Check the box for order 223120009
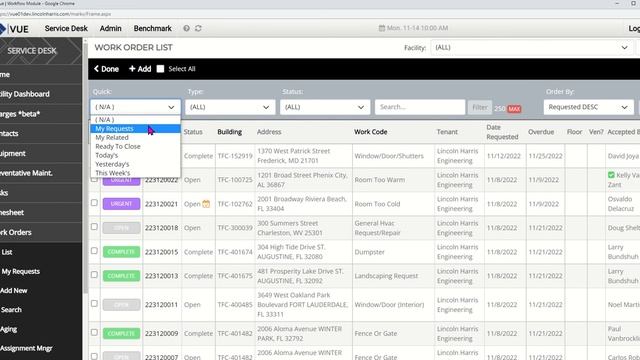The width and height of the screenshot is (640, 360). click(94, 332)
